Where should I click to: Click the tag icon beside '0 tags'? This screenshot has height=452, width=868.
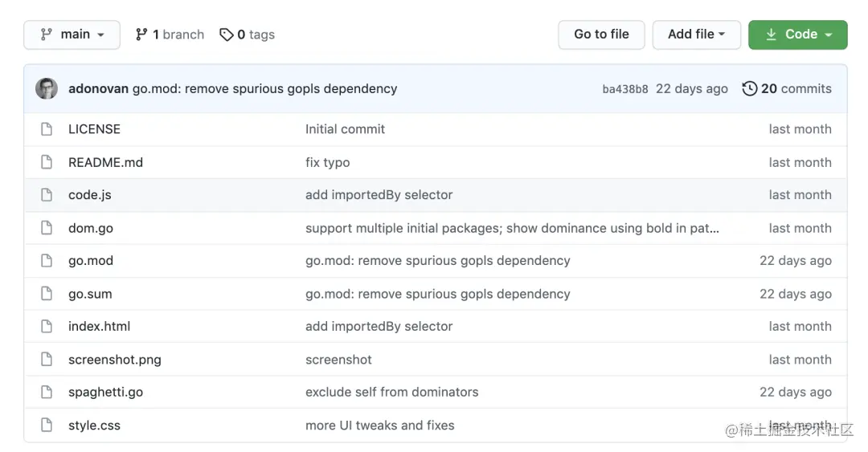tap(227, 35)
